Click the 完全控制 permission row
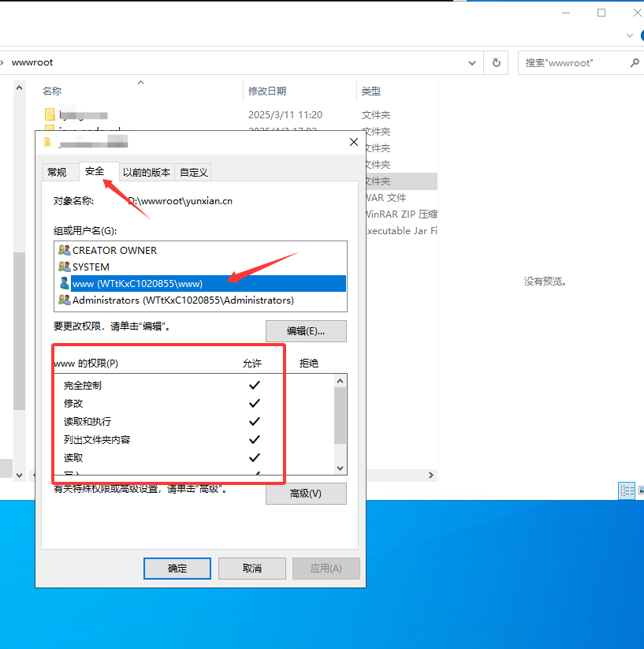 click(x=194, y=386)
